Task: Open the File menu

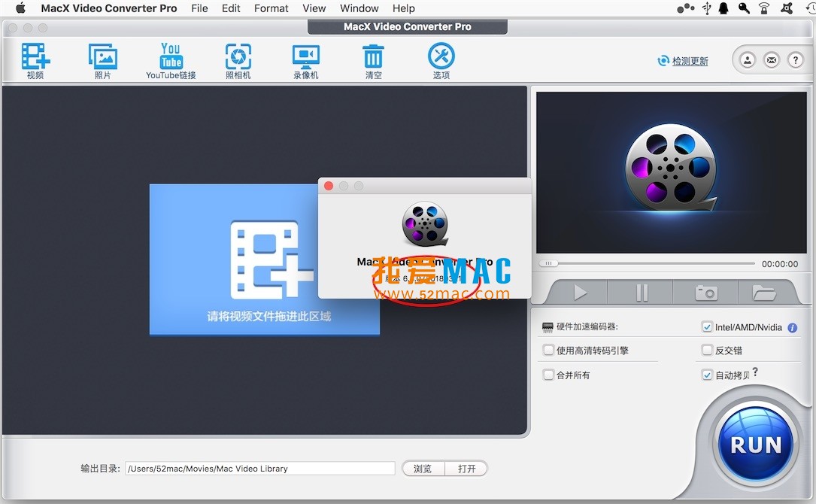Action: point(199,8)
